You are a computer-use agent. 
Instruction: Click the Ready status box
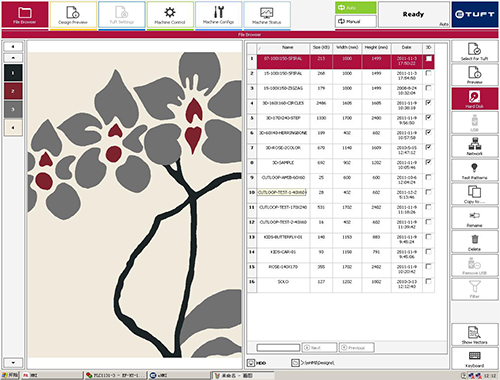414,14
